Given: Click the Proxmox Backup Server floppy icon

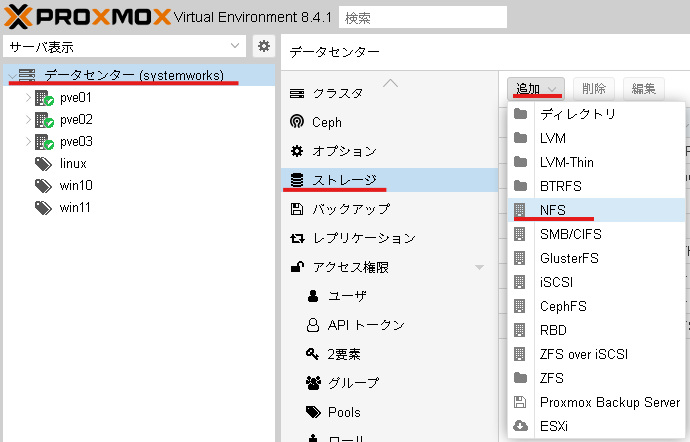Looking at the screenshot, I should click(520, 402).
